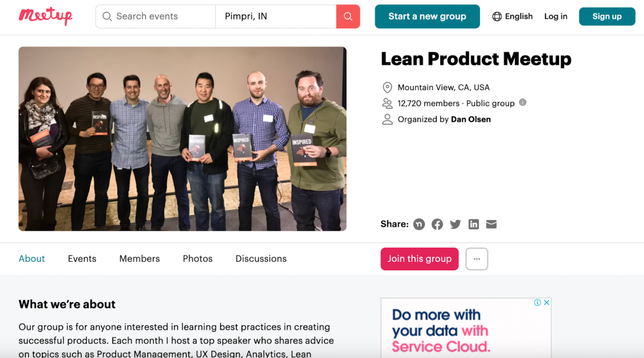
Task: Share group via email icon
Action: 491,224
